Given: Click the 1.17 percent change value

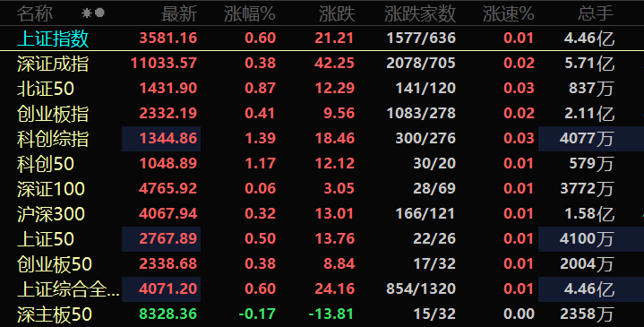Looking at the screenshot, I should coord(261,163).
